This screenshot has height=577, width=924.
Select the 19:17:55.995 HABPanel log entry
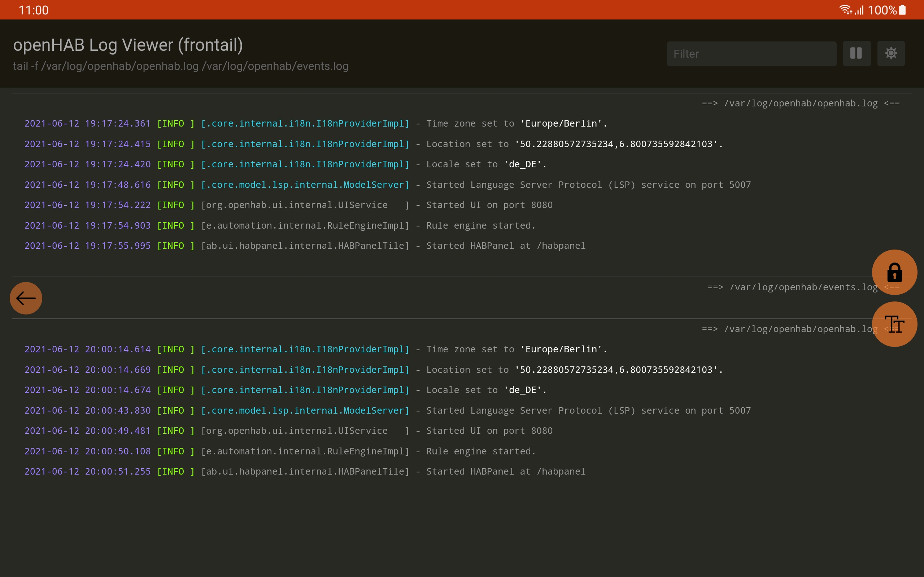(x=305, y=246)
